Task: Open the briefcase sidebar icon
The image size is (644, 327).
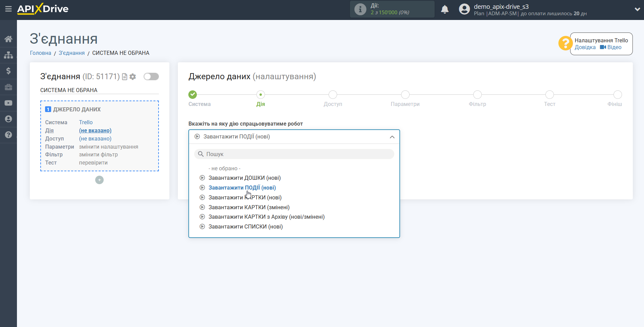Action: [x=8, y=87]
